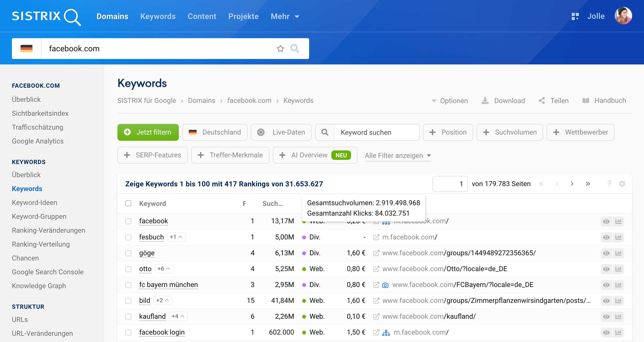Switch to the Domains menu item
The width and height of the screenshot is (644, 342).
[x=112, y=16]
